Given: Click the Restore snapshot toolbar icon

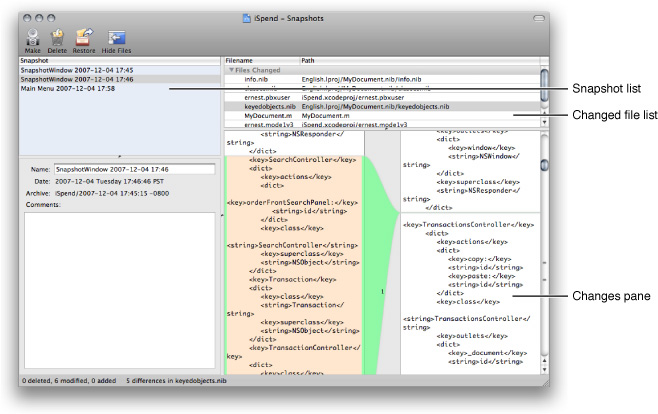Looking at the screenshot, I should (86, 38).
